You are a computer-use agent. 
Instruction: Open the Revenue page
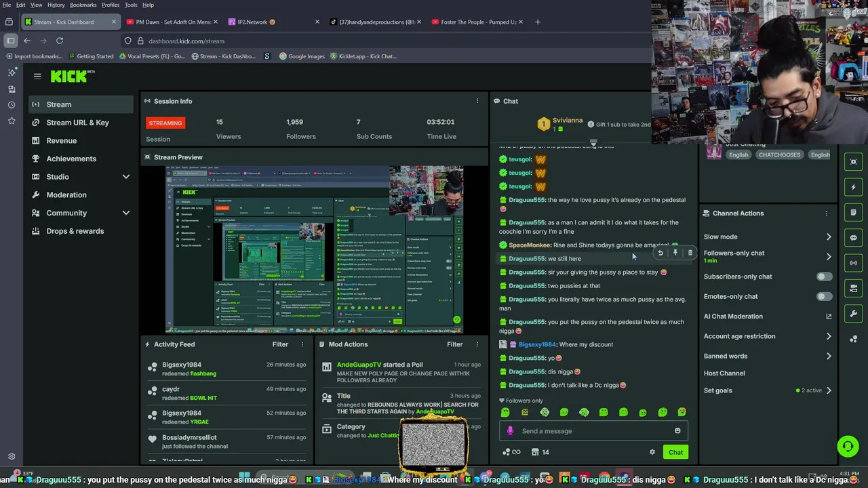[x=81, y=140]
